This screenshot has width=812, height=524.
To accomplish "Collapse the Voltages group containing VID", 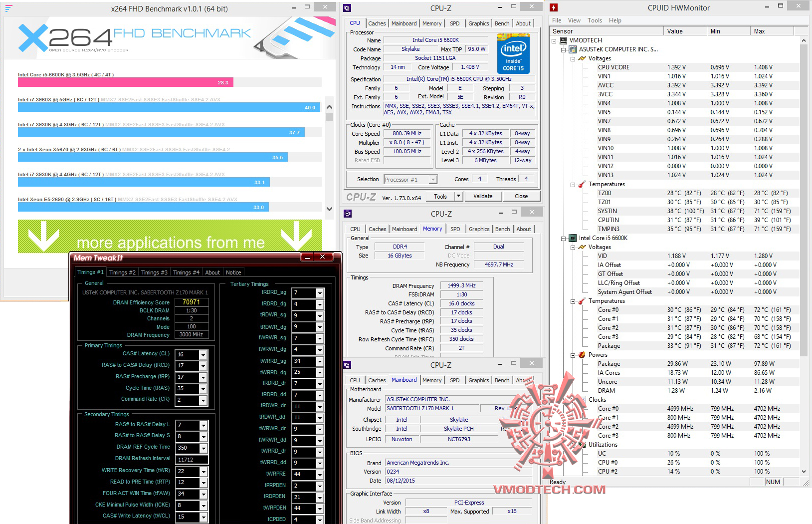I will [x=573, y=247].
